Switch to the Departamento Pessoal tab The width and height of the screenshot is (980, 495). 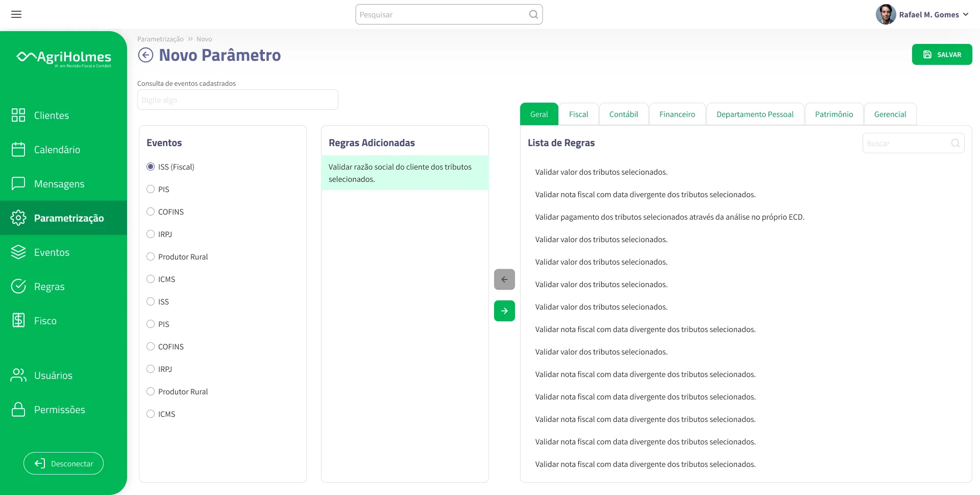(755, 114)
